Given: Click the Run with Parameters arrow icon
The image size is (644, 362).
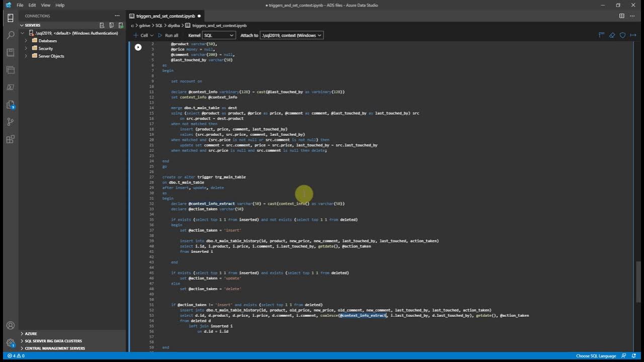Looking at the screenshot, I should [633, 35].
